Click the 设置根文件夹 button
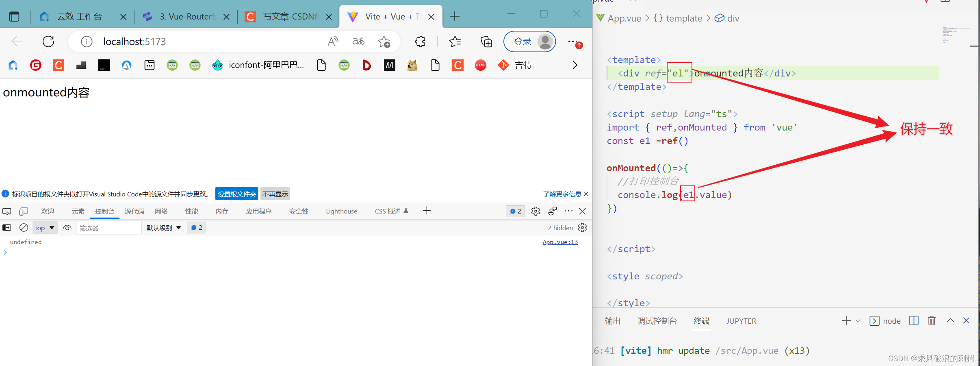The width and height of the screenshot is (980, 366). pos(237,194)
